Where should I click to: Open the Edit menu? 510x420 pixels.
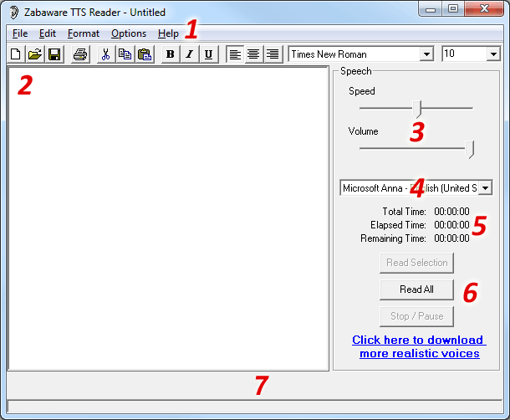coord(48,33)
